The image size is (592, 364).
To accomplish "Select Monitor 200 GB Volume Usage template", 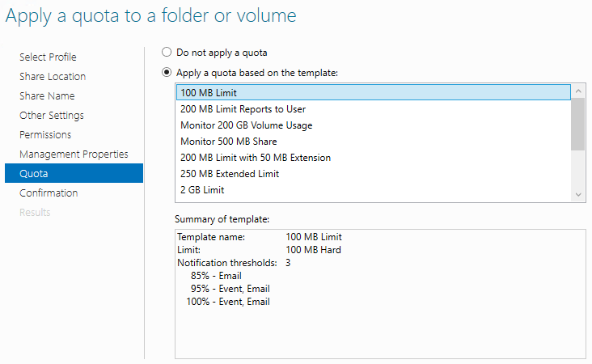I will coord(246,125).
